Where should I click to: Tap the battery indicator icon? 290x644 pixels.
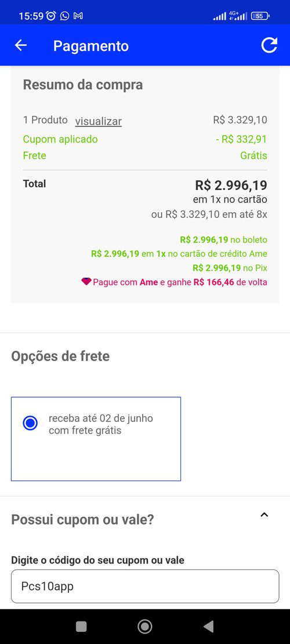pyautogui.click(x=260, y=16)
